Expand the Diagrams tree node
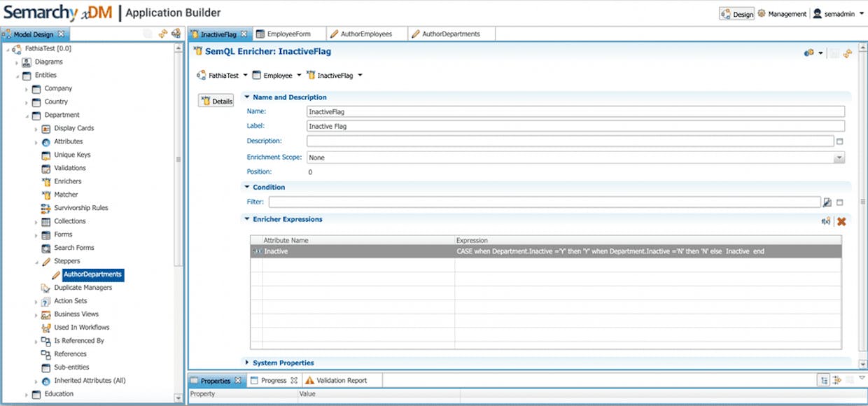The width and height of the screenshot is (868, 406). click(17, 62)
